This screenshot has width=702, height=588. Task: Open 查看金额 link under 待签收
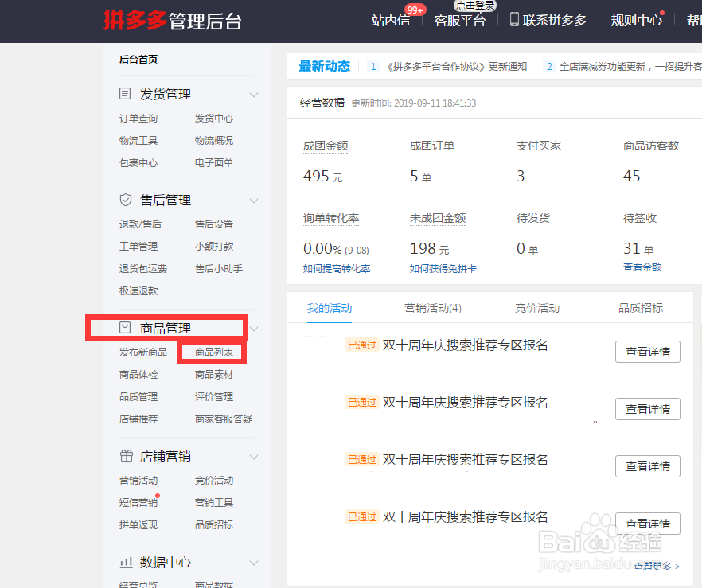(642, 267)
